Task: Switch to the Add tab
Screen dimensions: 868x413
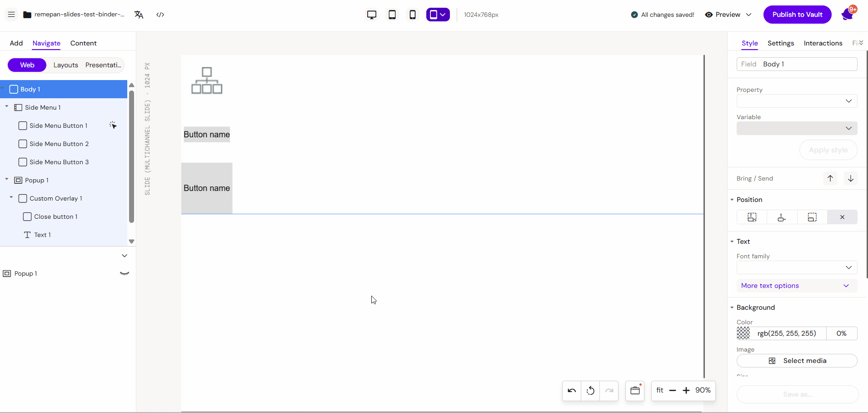Action: tap(16, 43)
